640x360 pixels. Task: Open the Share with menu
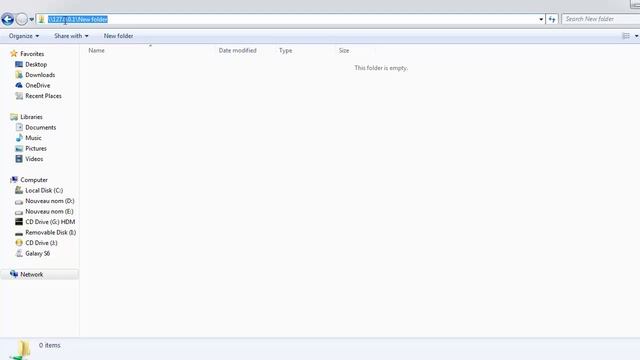click(x=71, y=36)
